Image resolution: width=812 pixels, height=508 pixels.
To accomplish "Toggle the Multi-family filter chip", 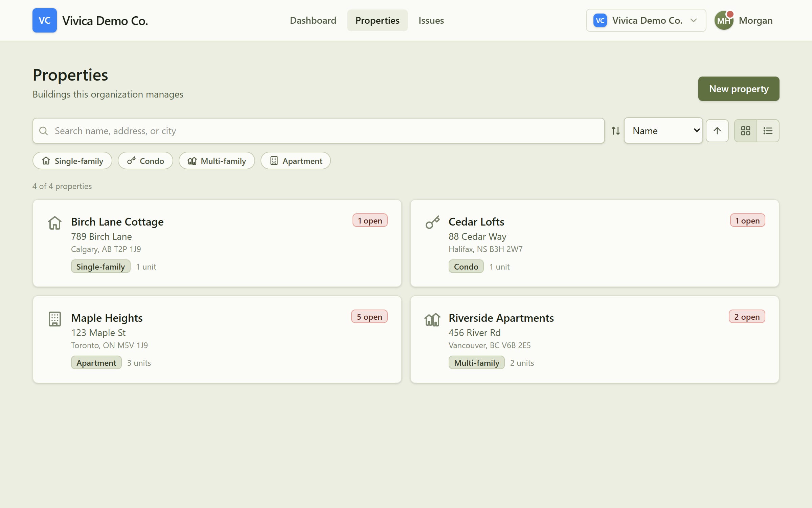I will pyautogui.click(x=217, y=161).
